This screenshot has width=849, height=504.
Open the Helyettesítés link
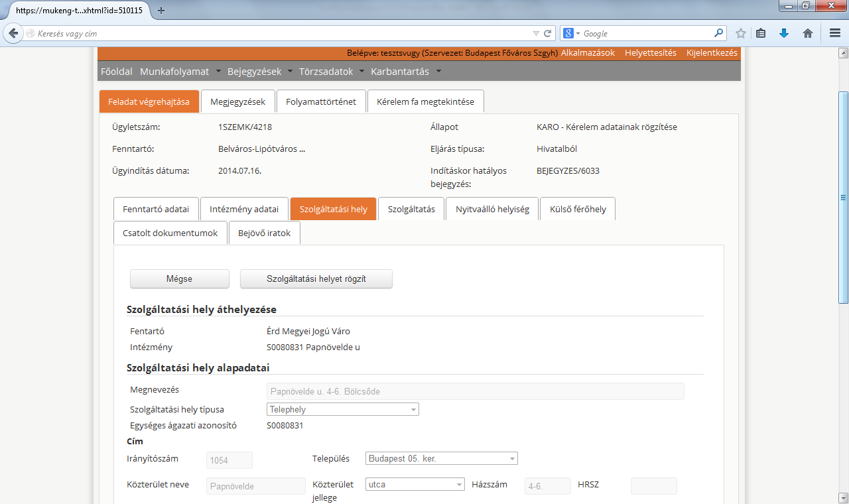[x=651, y=53]
